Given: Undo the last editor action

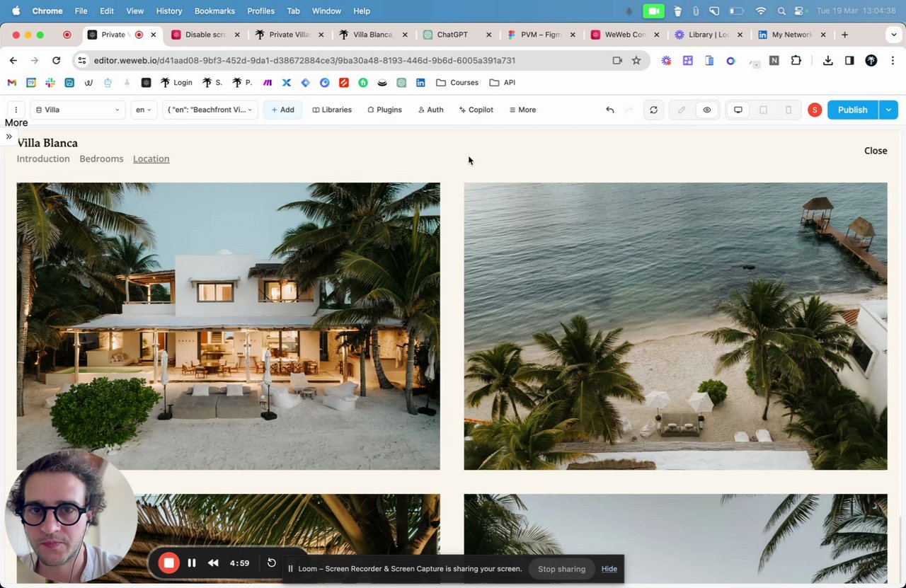Looking at the screenshot, I should pos(610,110).
